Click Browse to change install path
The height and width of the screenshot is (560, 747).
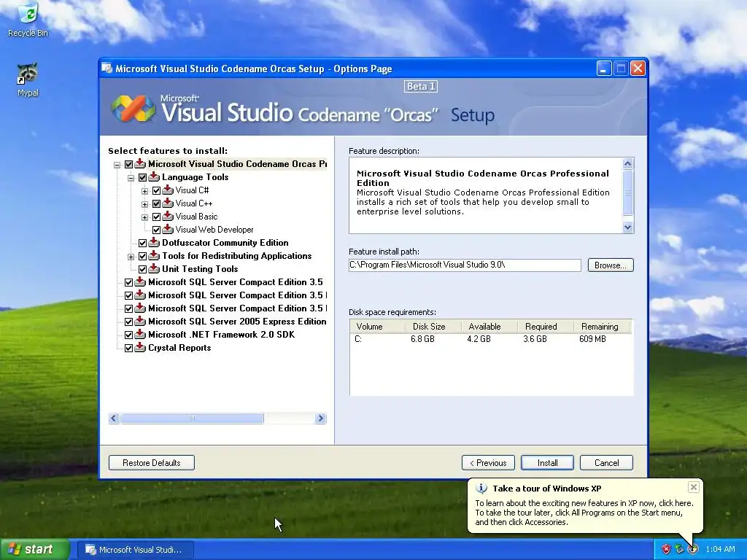[611, 265]
